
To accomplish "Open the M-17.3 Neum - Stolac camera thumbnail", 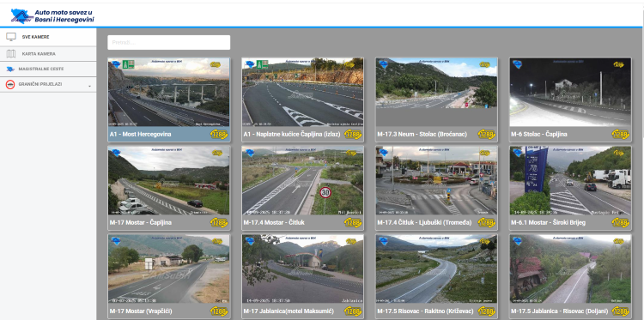I will (436, 92).
